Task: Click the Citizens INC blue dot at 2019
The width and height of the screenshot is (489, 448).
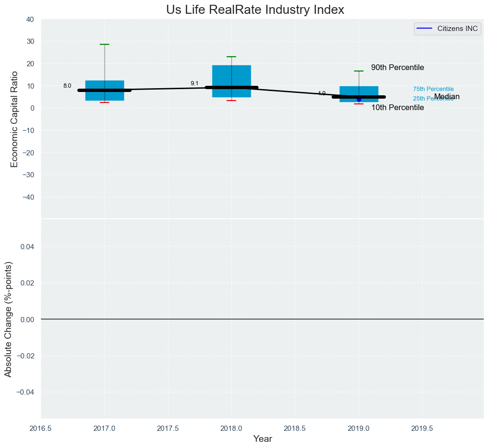Action: pos(359,100)
